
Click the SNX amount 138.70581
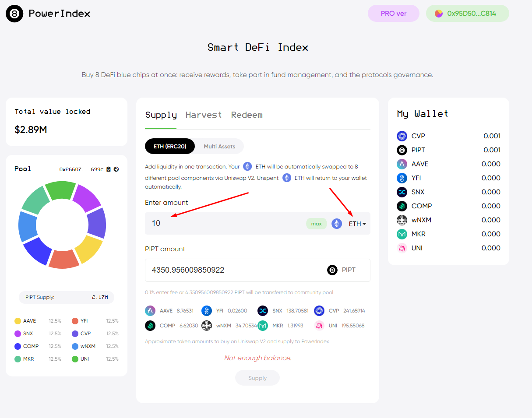[297, 311]
